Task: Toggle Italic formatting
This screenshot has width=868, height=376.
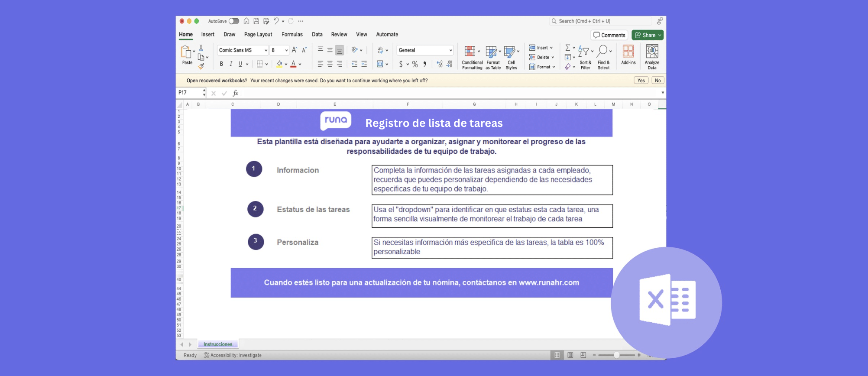Action: [231, 64]
